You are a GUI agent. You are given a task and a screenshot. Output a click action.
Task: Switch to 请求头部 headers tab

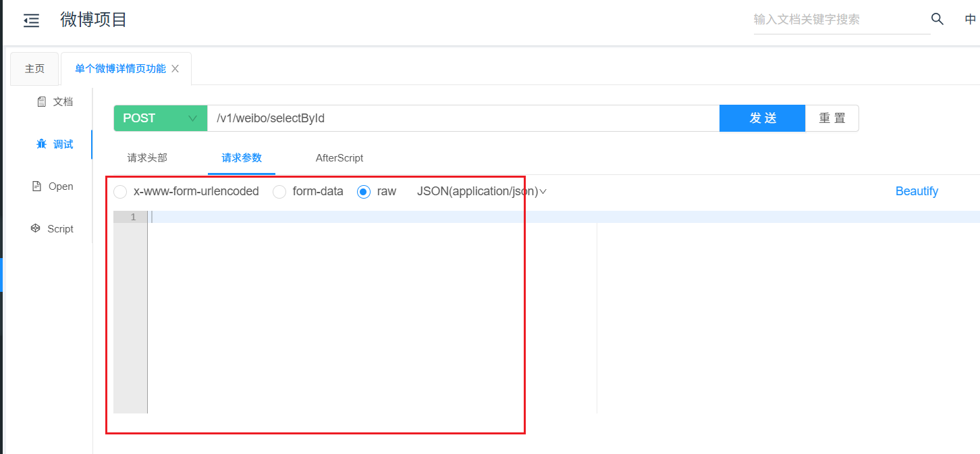(x=147, y=158)
